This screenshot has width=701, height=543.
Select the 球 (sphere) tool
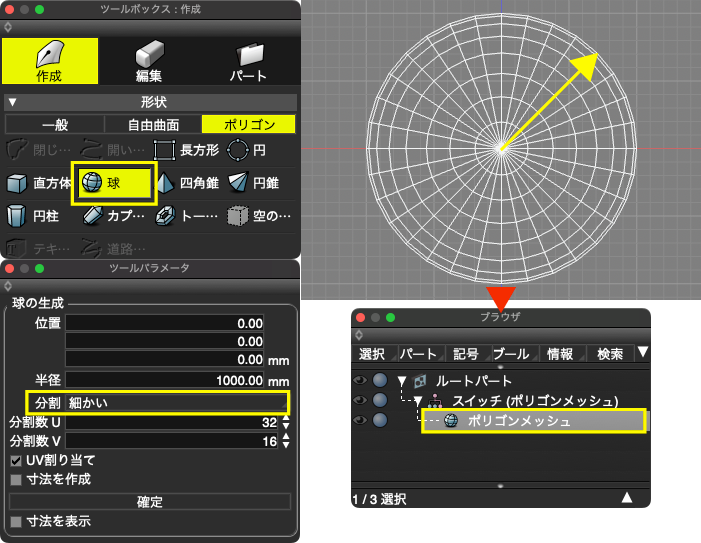[x=113, y=184]
